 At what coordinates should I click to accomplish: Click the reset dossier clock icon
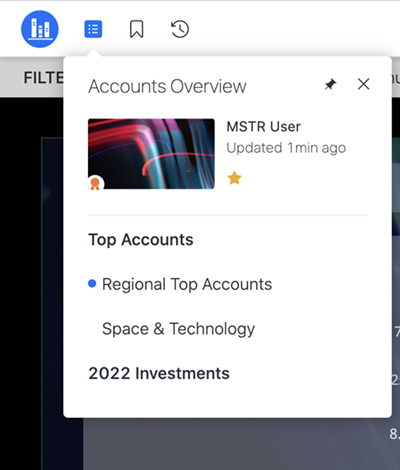[x=180, y=29]
